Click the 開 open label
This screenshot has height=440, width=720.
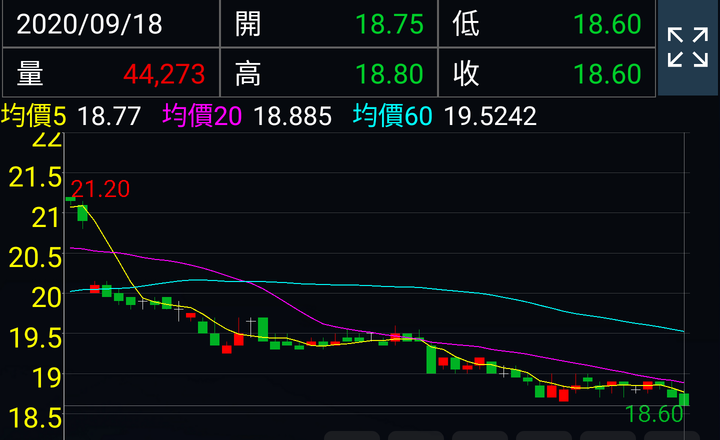tap(248, 24)
